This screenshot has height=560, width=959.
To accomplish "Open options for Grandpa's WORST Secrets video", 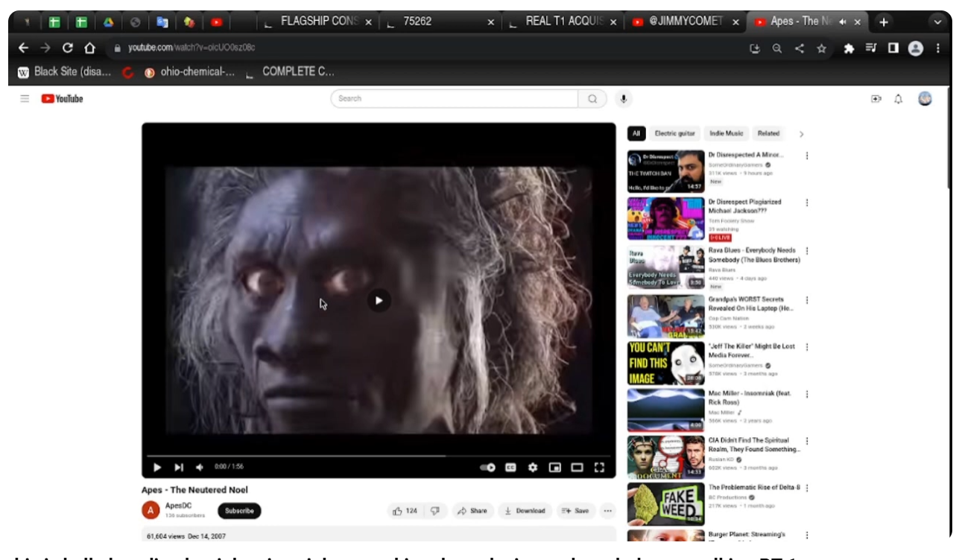I will point(806,300).
